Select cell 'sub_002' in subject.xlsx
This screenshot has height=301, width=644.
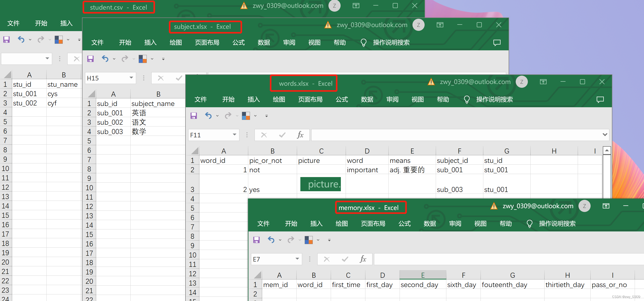113,122
